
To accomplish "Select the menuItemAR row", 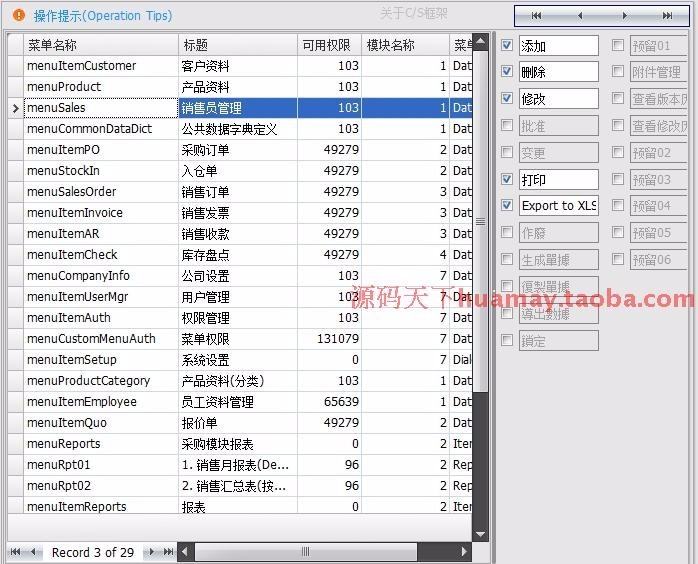I will [240, 234].
